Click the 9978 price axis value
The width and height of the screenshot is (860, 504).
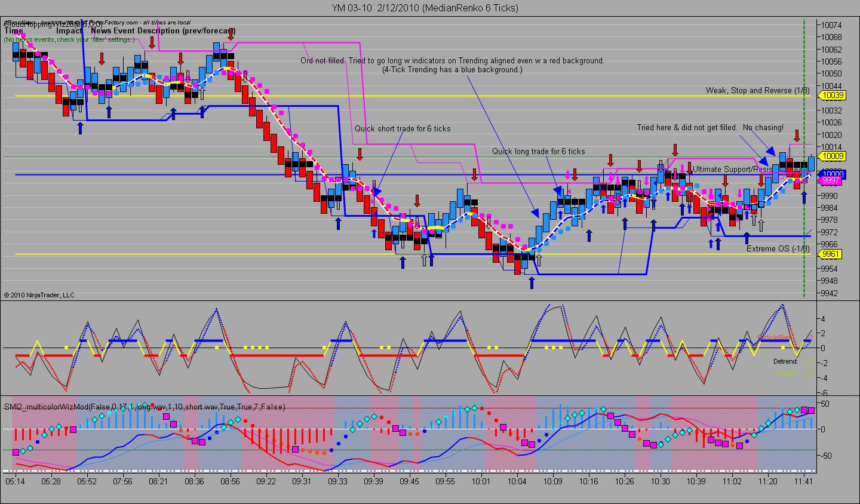point(830,220)
